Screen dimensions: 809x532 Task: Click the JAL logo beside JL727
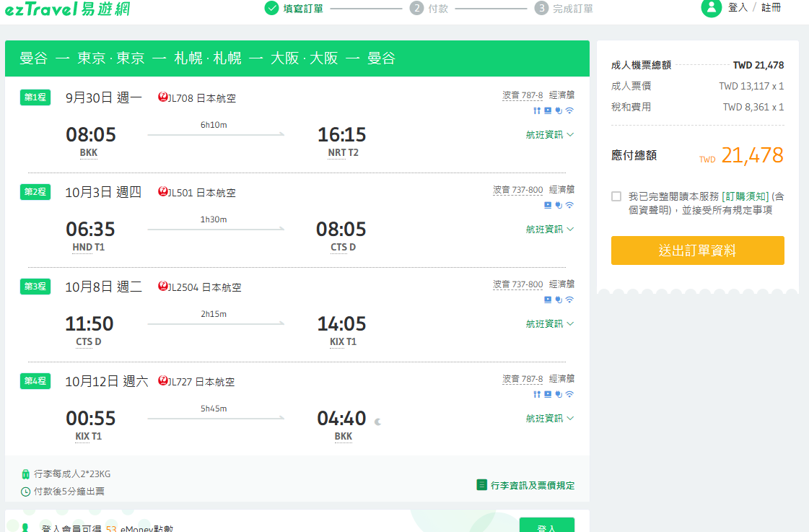[163, 381]
